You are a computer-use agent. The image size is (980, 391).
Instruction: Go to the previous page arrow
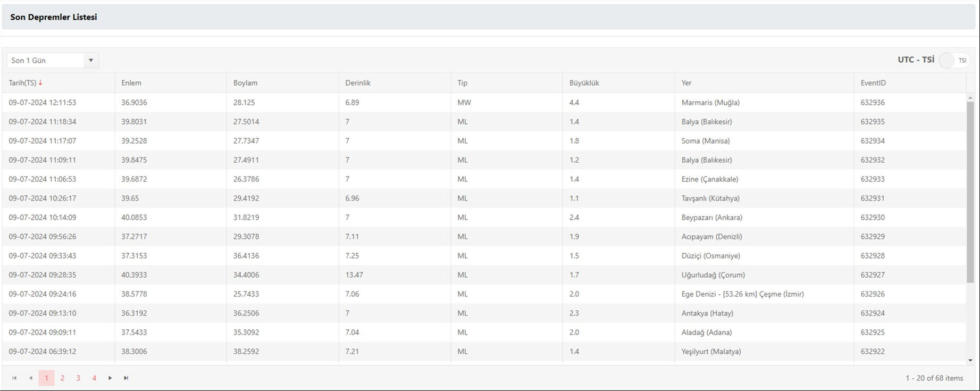30,378
